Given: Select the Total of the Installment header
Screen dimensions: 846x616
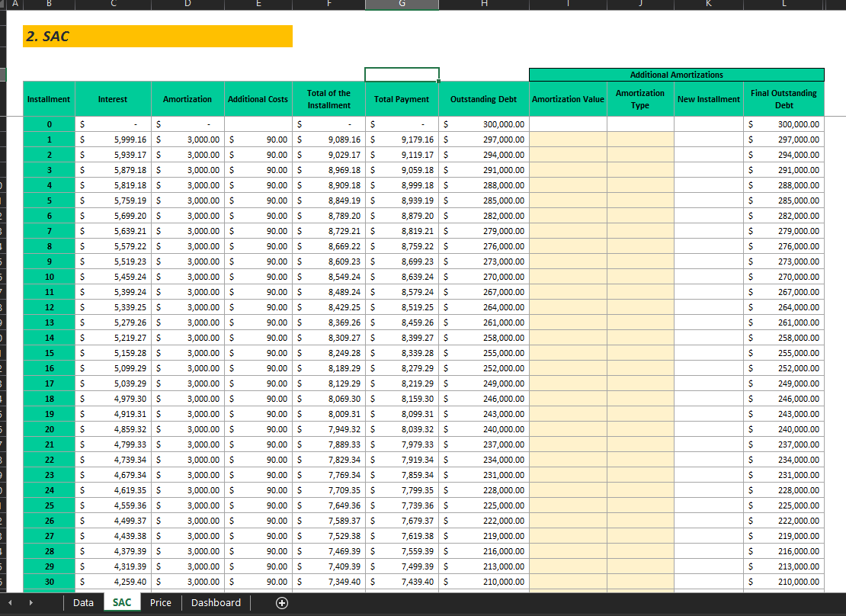Looking at the screenshot, I should pyautogui.click(x=328, y=99).
